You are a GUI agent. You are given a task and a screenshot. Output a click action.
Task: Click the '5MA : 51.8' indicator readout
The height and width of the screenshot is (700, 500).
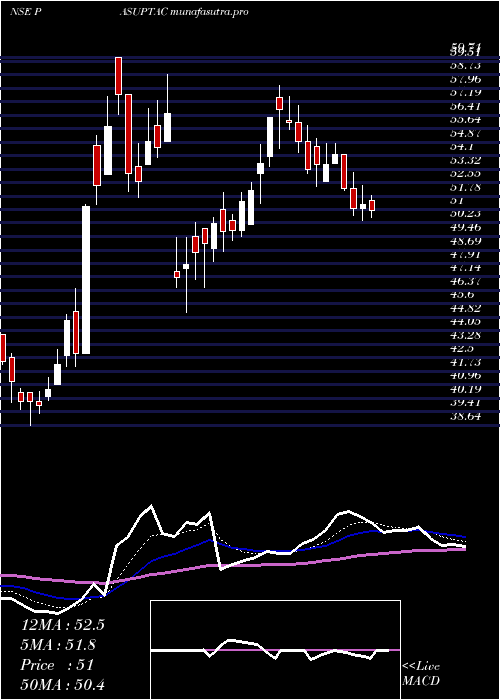pyautogui.click(x=59, y=645)
